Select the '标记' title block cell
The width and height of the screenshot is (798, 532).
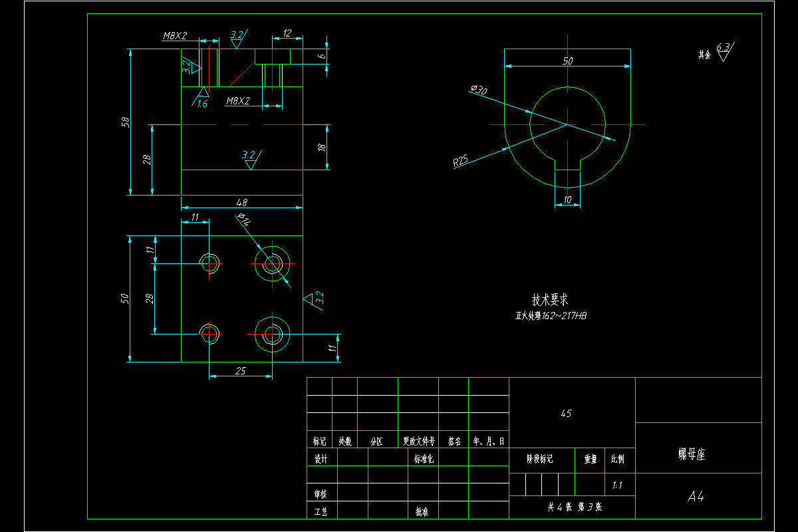click(x=319, y=440)
